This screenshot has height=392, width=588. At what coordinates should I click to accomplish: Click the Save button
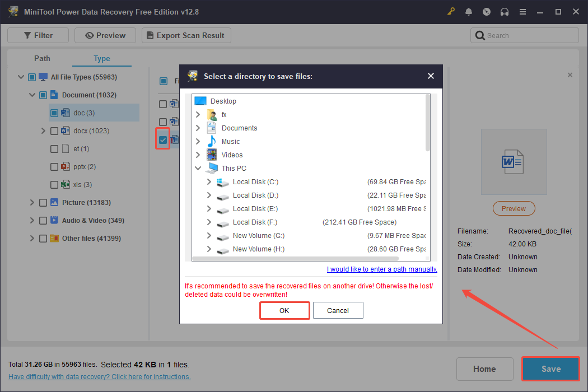(551, 368)
